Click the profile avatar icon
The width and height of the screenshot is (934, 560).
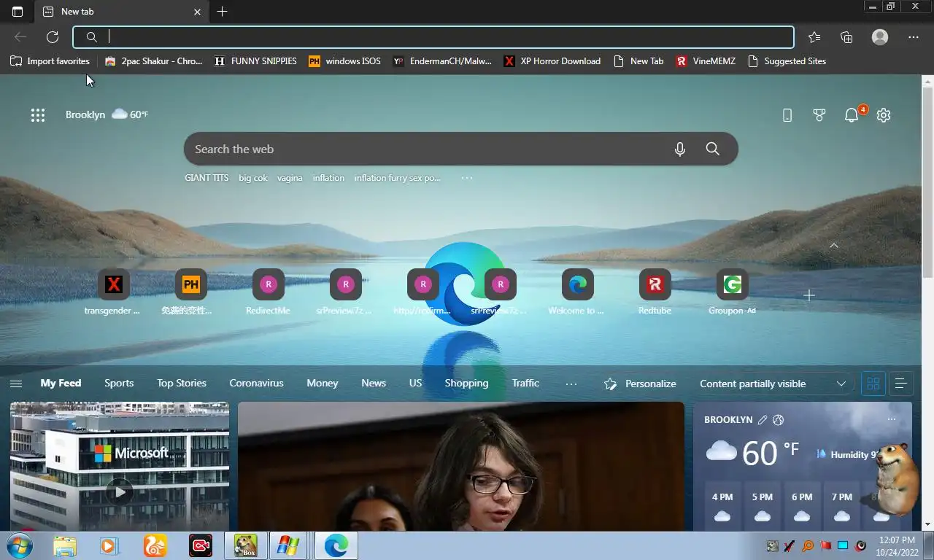[880, 37]
